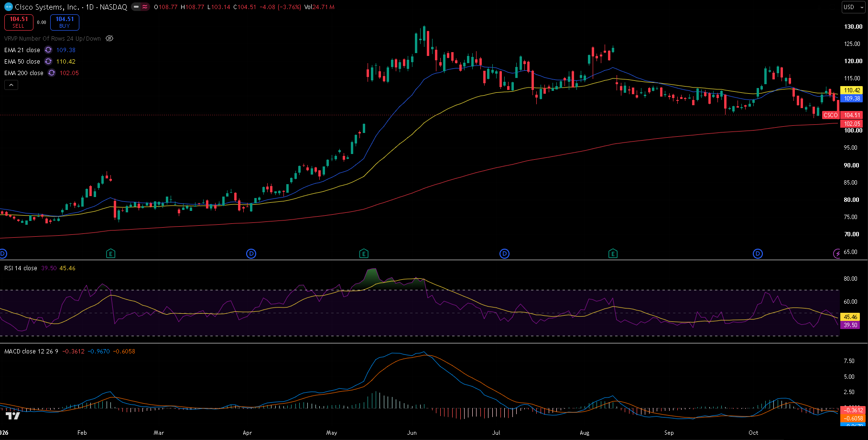Click the yellow 110.42 price-axis label
Screen dimensions: 868x440
pos(852,90)
